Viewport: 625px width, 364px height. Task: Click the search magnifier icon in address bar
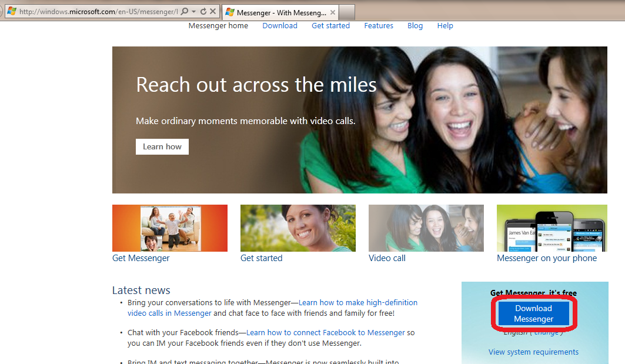click(185, 12)
